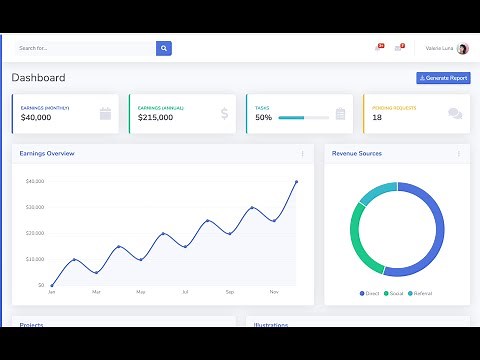This screenshot has width=480, height=360.
Task: Click the Generate Report button
Action: click(x=443, y=78)
